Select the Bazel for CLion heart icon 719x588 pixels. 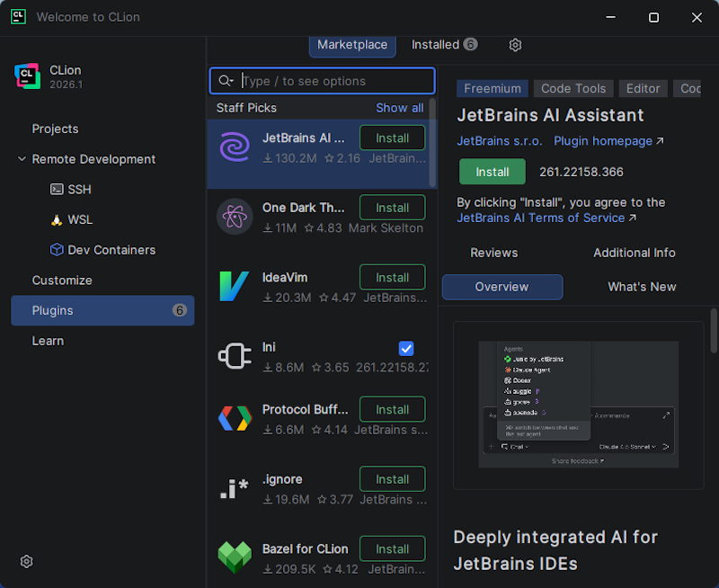point(235,557)
